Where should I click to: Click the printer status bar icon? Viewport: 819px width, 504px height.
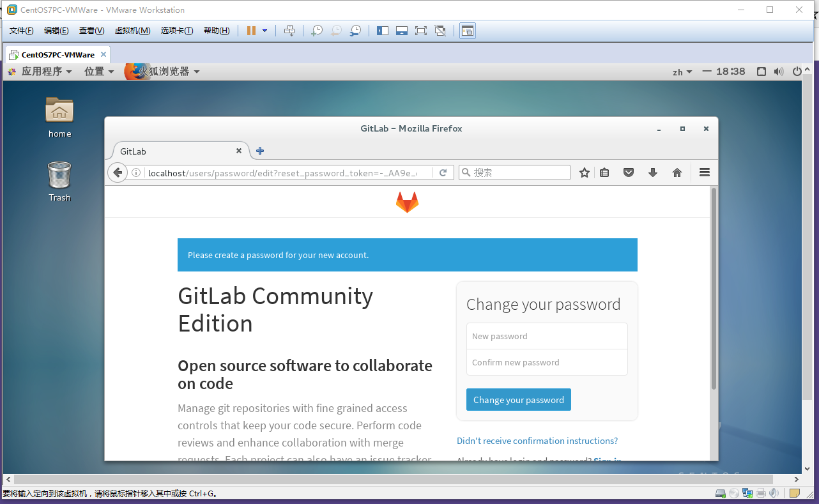tap(761, 493)
